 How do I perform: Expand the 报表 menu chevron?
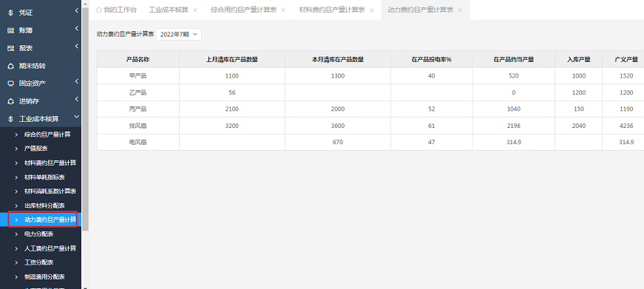[x=77, y=47]
